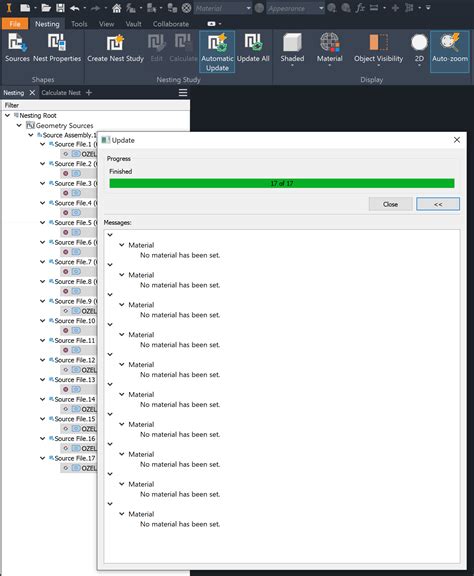Close the Nesting browser tab

pyautogui.click(x=32, y=93)
